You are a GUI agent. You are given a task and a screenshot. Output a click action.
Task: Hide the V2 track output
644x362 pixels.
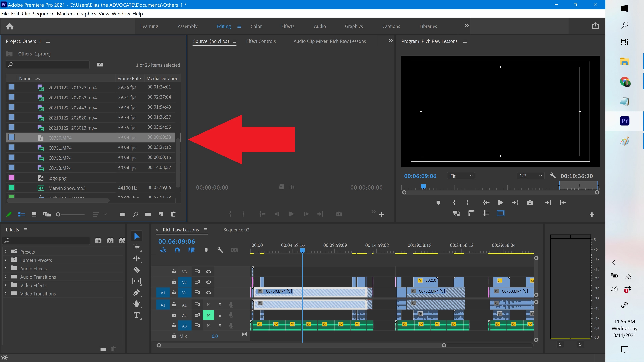tap(208, 282)
